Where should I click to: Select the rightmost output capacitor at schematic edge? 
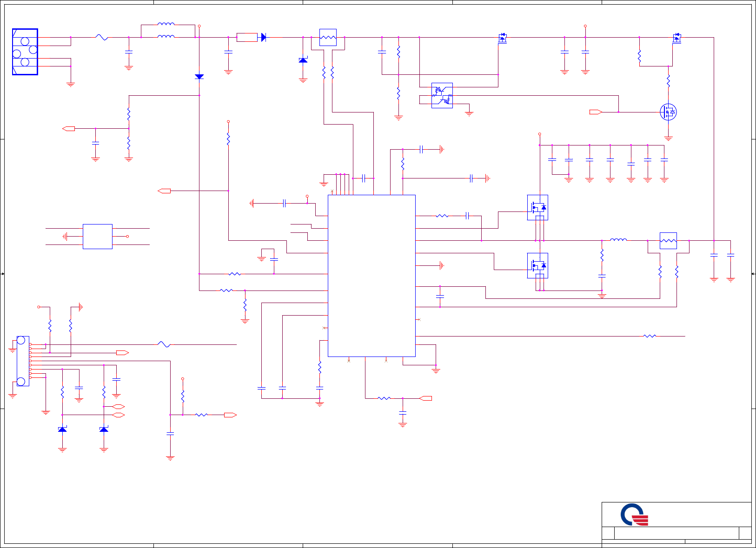730,255
